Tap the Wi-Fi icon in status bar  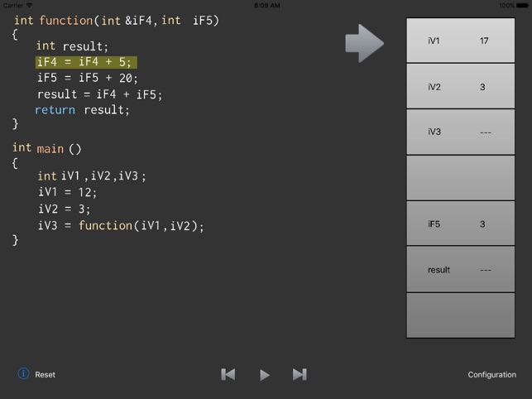pos(30,5)
